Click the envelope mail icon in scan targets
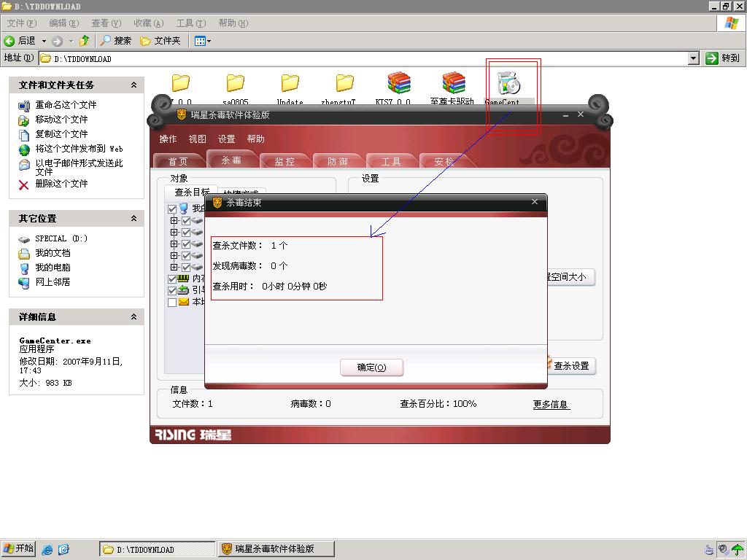 (183, 302)
